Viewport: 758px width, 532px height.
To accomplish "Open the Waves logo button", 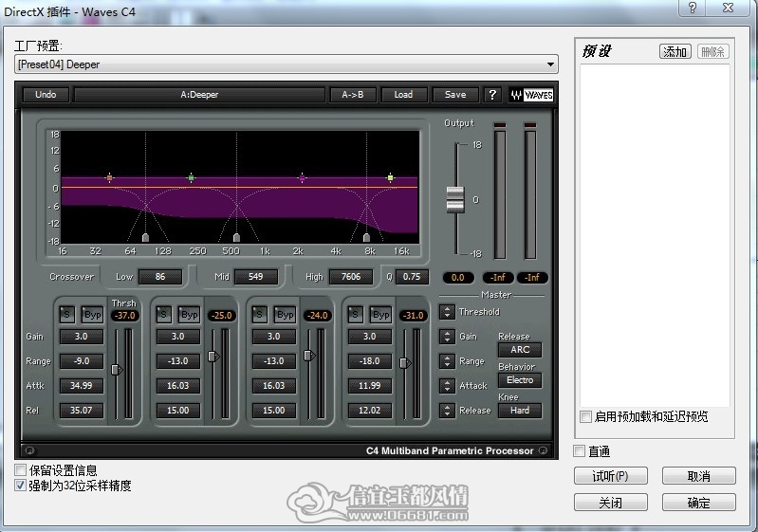I will pyautogui.click(x=531, y=95).
